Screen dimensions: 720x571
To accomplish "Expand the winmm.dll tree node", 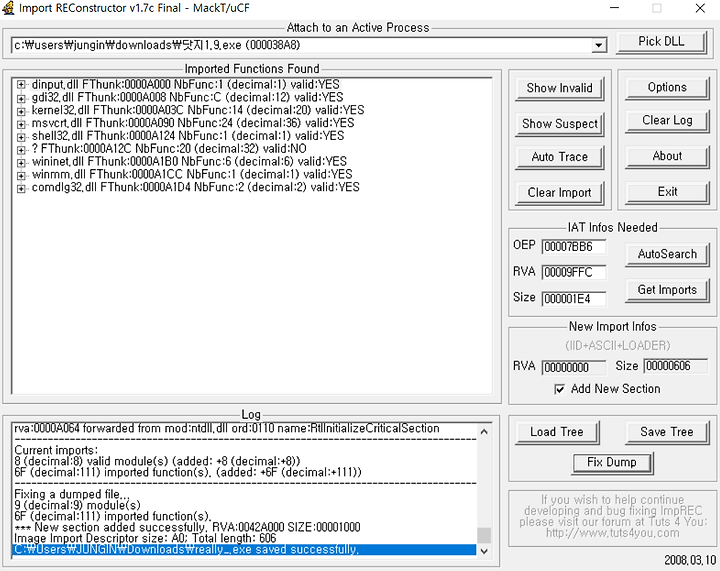I will pos(21,175).
